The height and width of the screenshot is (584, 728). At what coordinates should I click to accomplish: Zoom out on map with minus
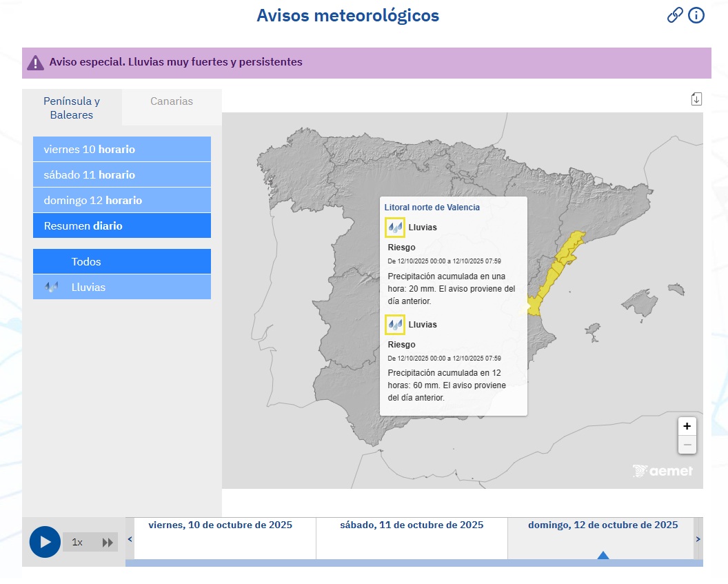687,445
